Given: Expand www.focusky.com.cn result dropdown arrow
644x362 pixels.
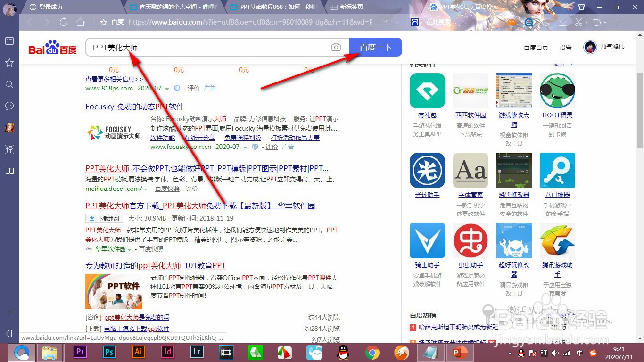Looking at the screenshot, I should (x=245, y=147).
